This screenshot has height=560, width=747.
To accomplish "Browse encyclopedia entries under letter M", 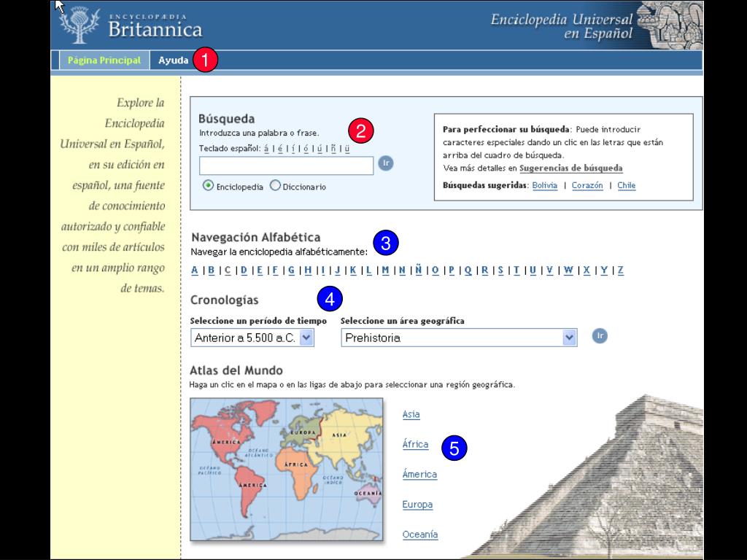I will click(385, 271).
